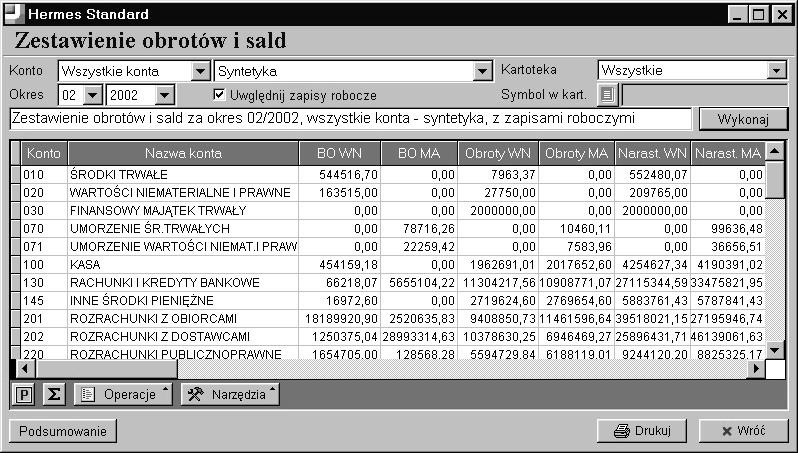Select the KASA account row
This screenshot has width=798, height=453.
392,265
